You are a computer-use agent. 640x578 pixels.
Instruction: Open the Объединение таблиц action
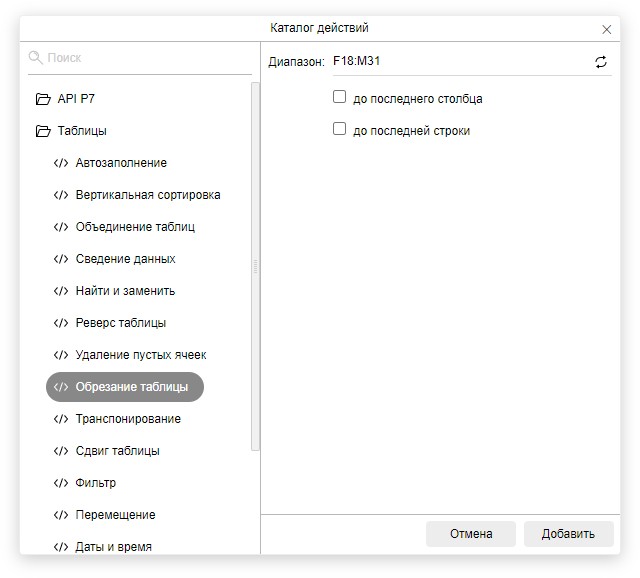point(135,227)
